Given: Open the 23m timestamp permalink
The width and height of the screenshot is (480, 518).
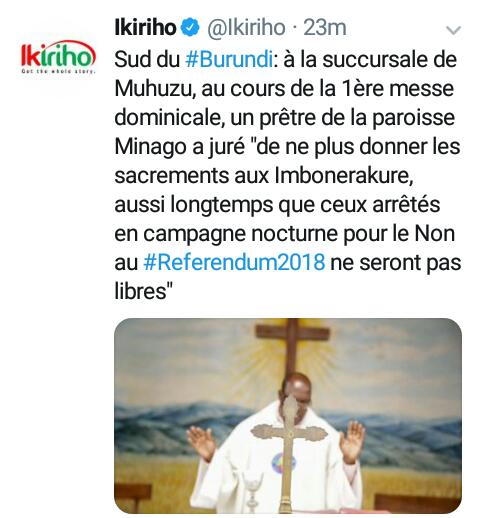Looking at the screenshot, I should pos(325,28).
